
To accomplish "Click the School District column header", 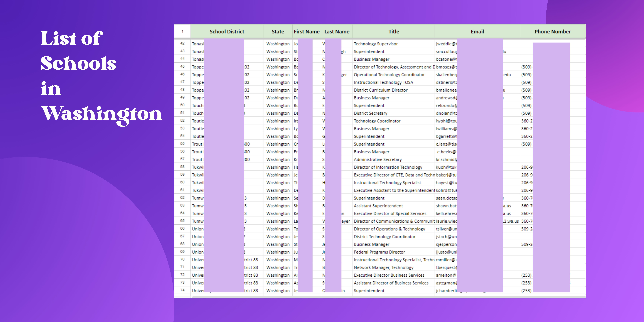I will pyautogui.click(x=227, y=31).
